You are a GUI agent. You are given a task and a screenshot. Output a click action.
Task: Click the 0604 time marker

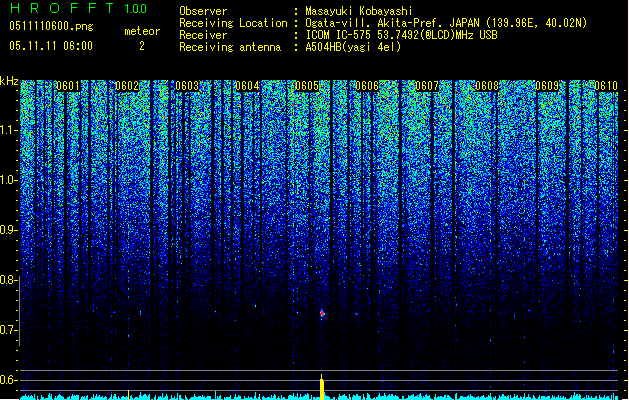click(x=247, y=86)
